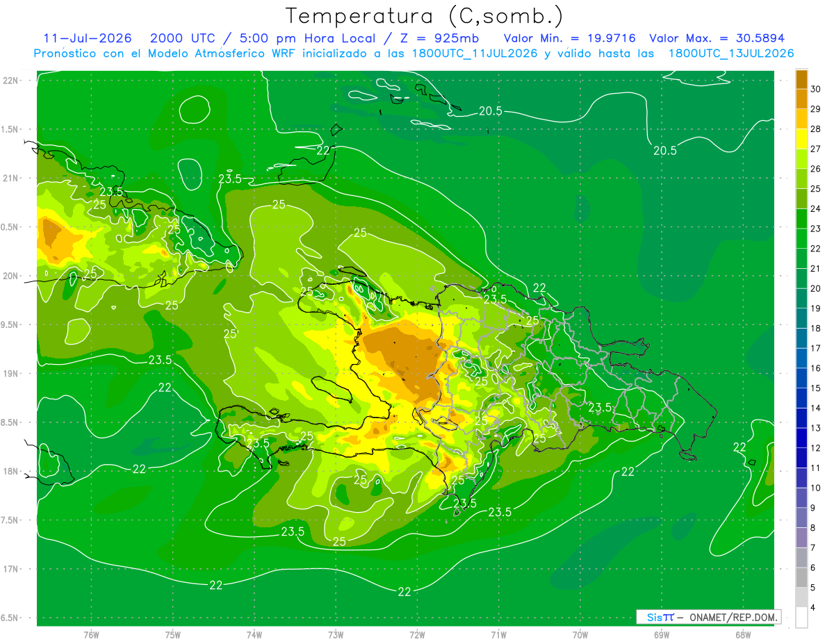This screenshot has width=834, height=644.
Task: Select the "71W" longitude label
Action: click(498, 635)
